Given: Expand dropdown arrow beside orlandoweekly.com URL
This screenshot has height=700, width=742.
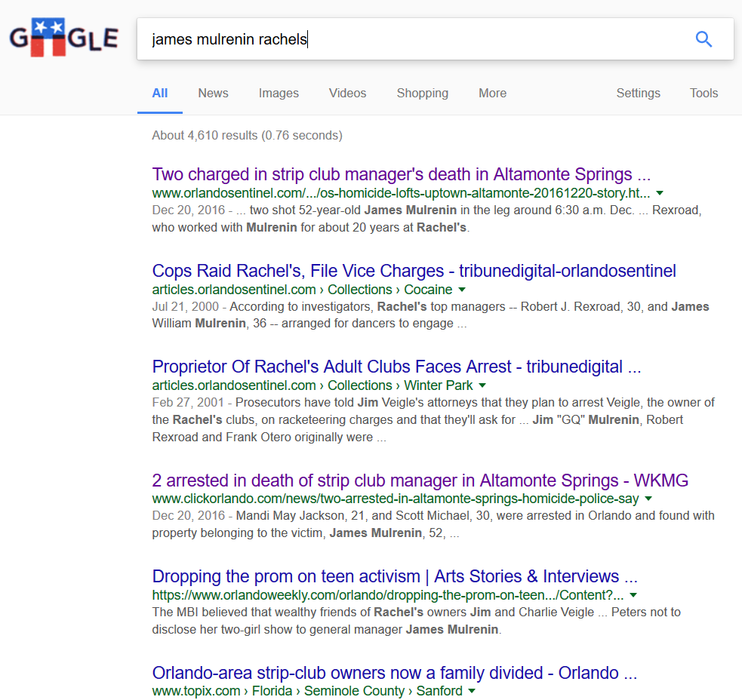Looking at the screenshot, I should coord(633,595).
